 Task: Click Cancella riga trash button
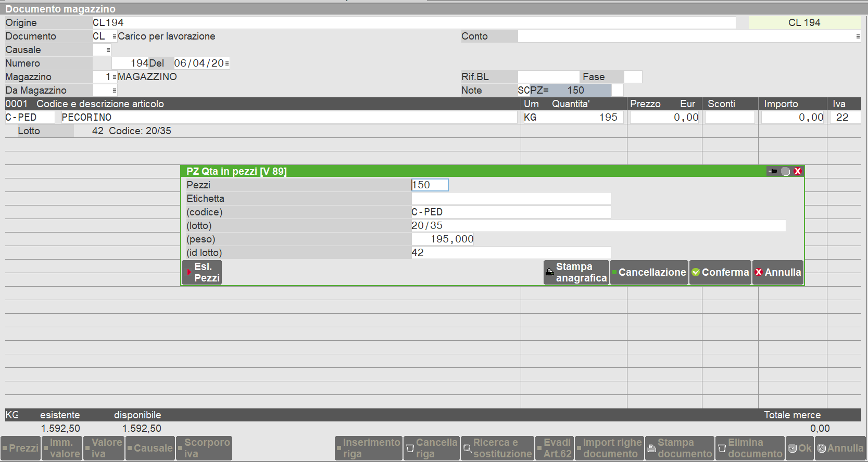[432, 448]
